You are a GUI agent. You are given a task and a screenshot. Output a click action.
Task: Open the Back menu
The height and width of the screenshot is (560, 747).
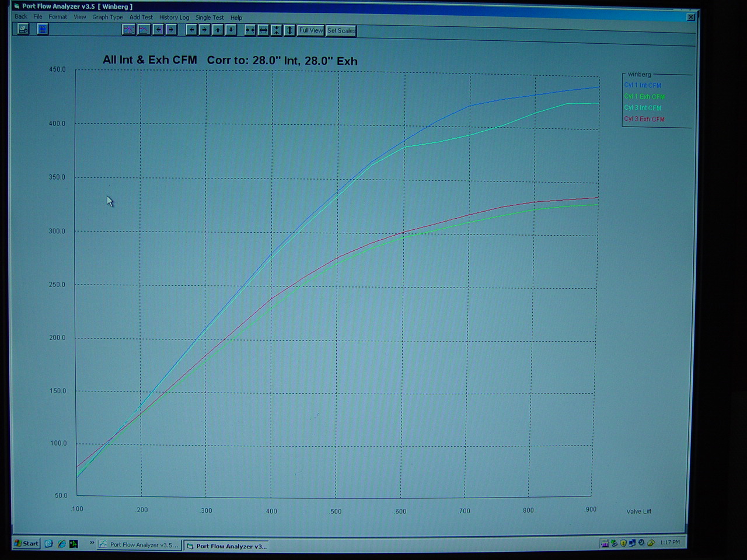coord(21,17)
